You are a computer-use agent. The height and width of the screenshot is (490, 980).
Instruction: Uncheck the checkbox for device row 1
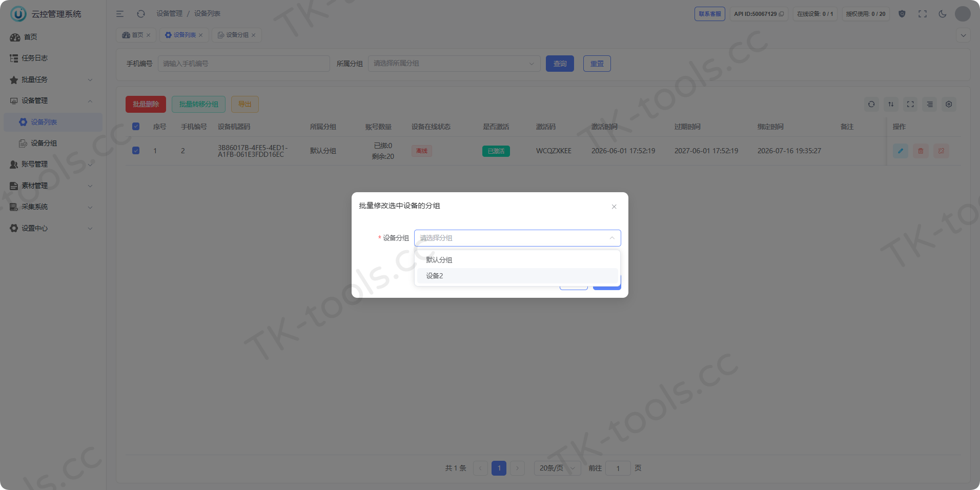(x=136, y=150)
